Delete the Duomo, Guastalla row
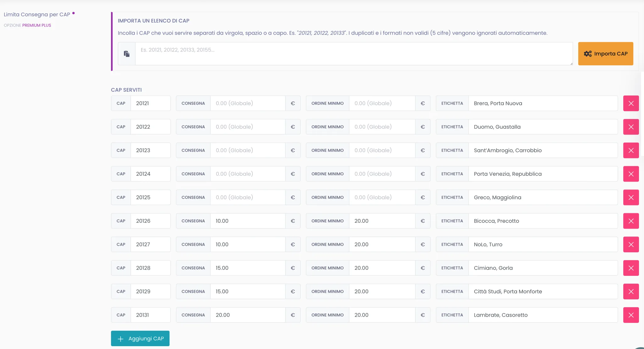 tap(631, 127)
